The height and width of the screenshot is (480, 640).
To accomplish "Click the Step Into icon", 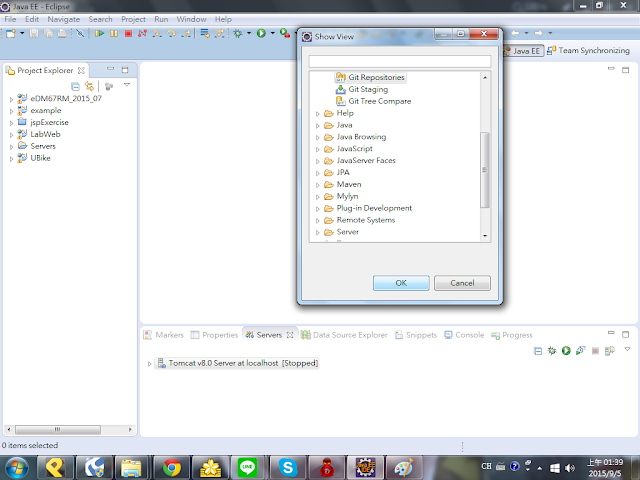I will coord(157,33).
